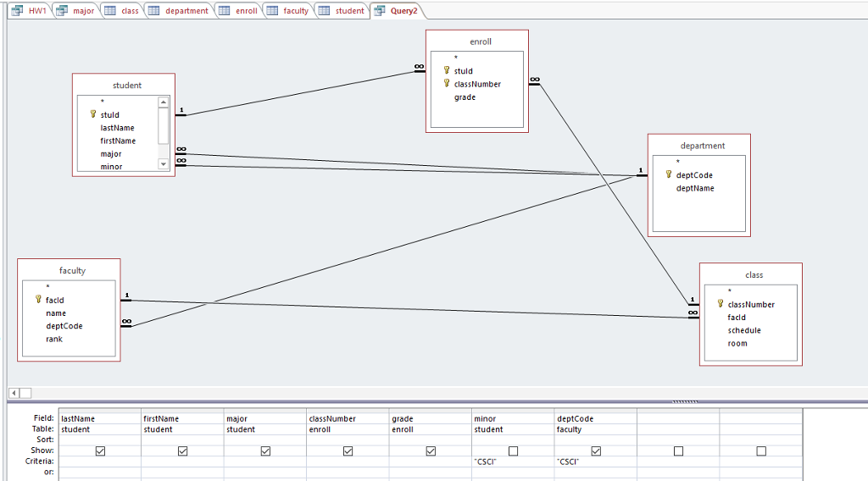Click Field cell containing classNumber
This screenshot has width=868, height=481.
348,418
